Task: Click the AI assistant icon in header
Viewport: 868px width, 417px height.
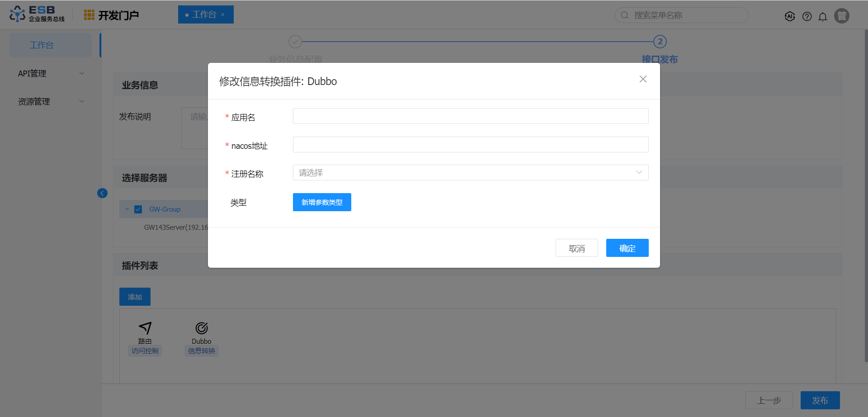Action: click(790, 16)
